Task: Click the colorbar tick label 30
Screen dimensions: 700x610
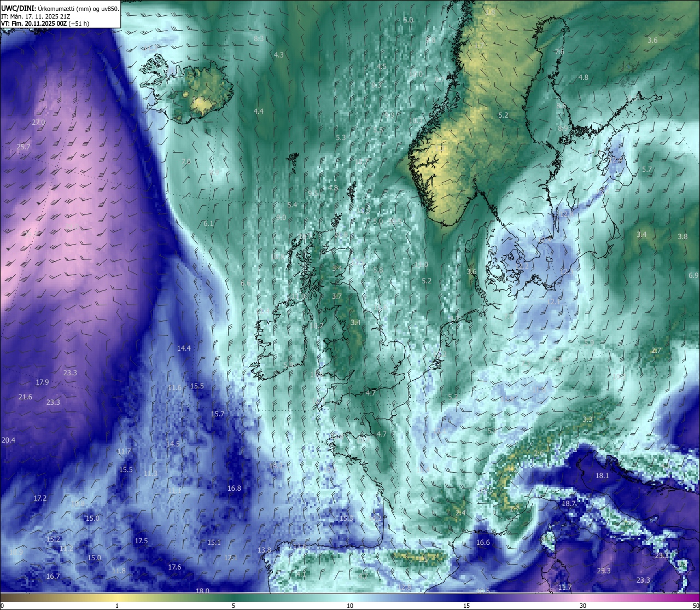Action: [x=583, y=606]
